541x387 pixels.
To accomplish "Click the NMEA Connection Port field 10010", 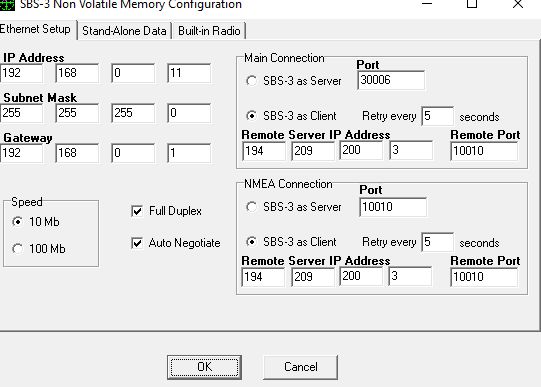I will click(393, 207).
